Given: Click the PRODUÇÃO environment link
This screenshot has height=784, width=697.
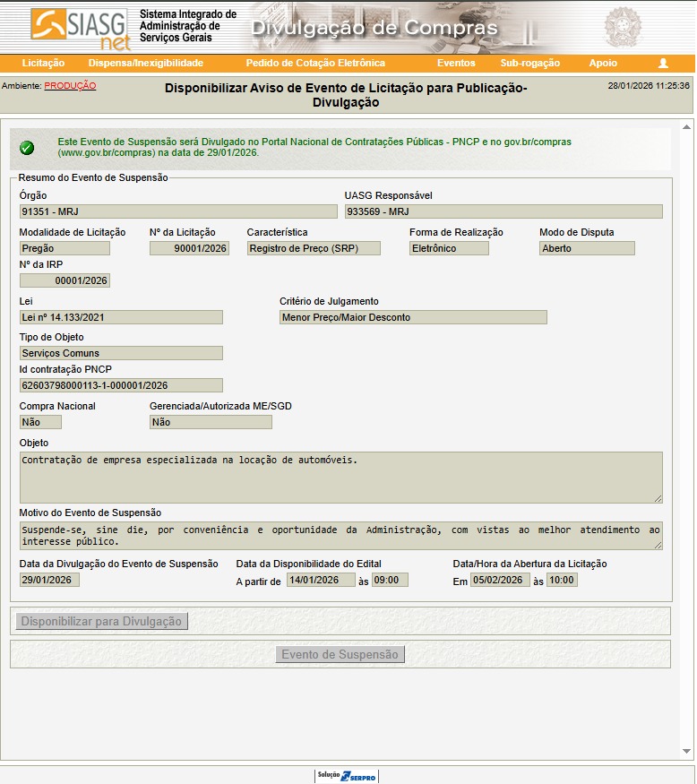Looking at the screenshot, I should pyautogui.click(x=70, y=86).
